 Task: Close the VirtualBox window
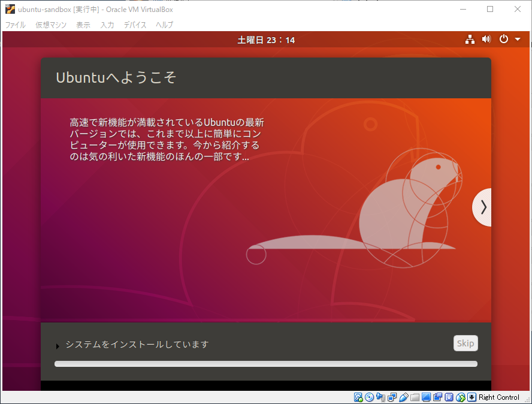click(518, 9)
